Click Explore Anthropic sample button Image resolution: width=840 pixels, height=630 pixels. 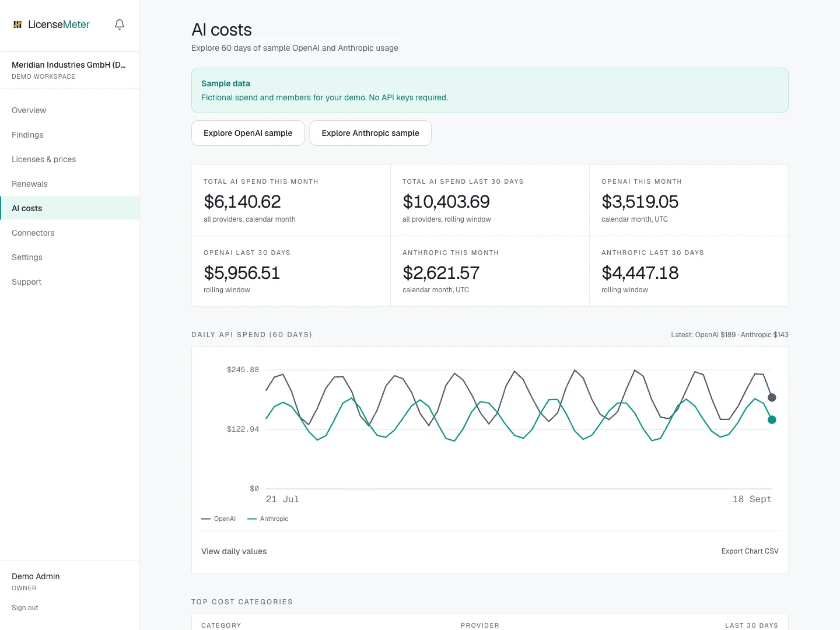[370, 133]
